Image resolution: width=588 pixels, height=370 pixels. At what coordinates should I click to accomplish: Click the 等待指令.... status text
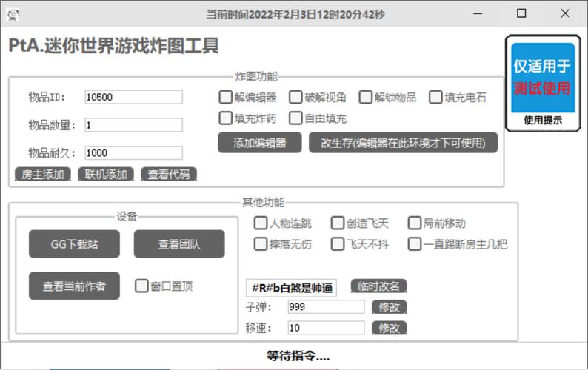[x=298, y=356]
